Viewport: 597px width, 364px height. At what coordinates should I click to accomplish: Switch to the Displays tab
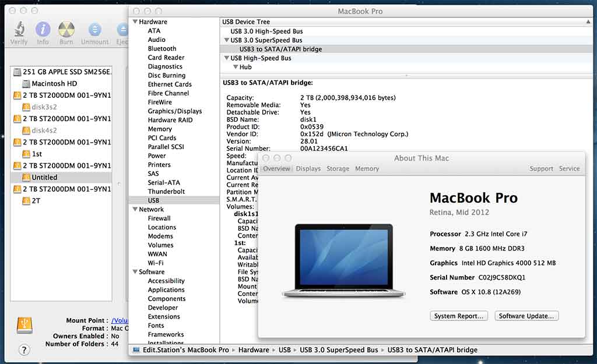(308, 168)
